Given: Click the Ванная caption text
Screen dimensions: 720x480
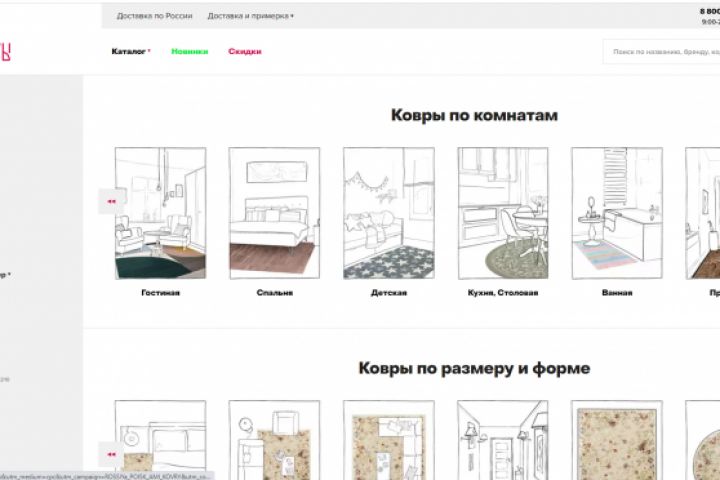Looking at the screenshot, I should point(617,293).
